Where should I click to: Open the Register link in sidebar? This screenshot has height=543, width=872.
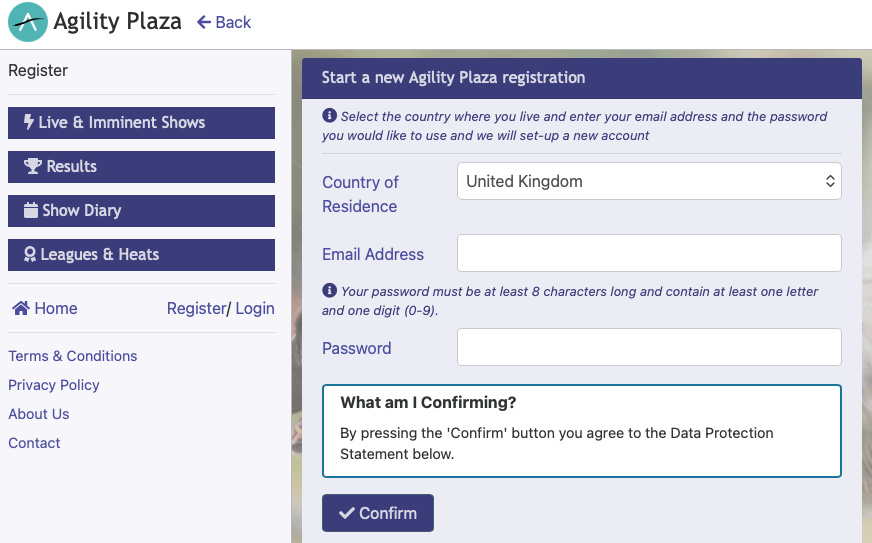click(x=196, y=309)
